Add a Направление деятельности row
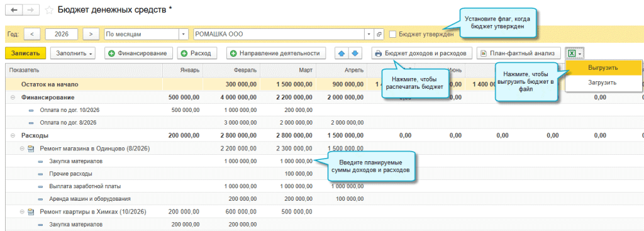The image size is (644, 231). click(276, 53)
